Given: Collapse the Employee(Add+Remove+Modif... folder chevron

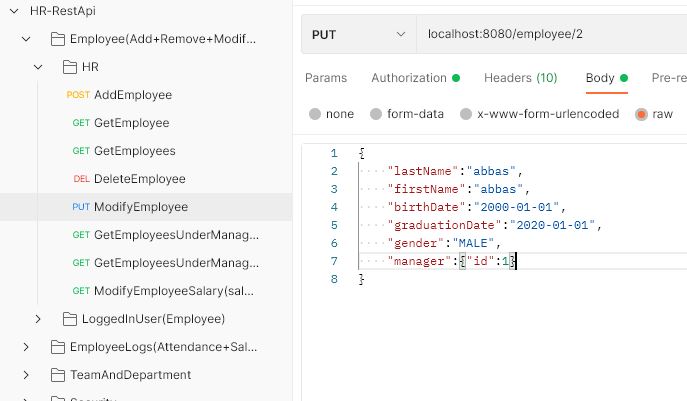Looking at the screenshot, I should (x=26, y=39).
